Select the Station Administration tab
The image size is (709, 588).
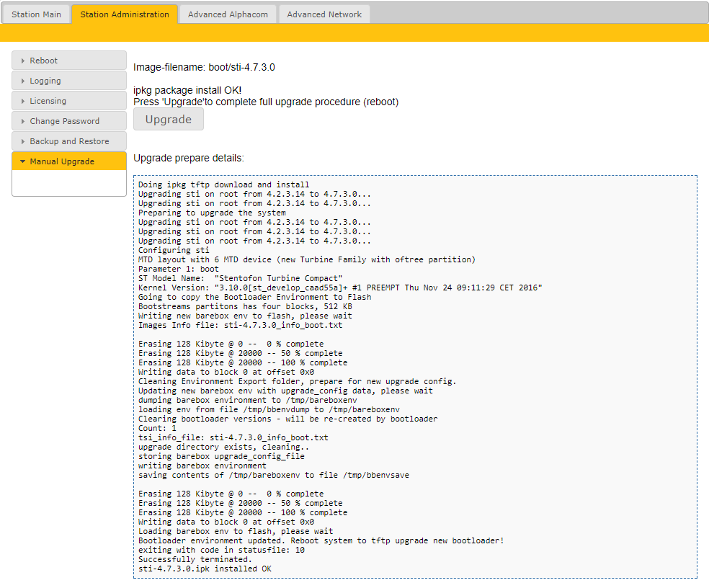click(x=125, y=14)
